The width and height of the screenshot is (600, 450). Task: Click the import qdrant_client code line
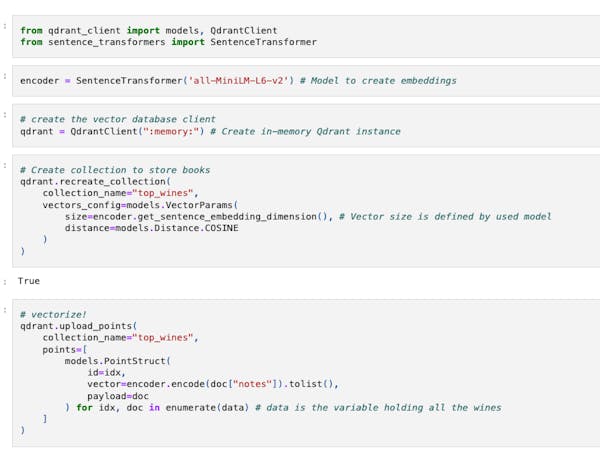(148, 31)
